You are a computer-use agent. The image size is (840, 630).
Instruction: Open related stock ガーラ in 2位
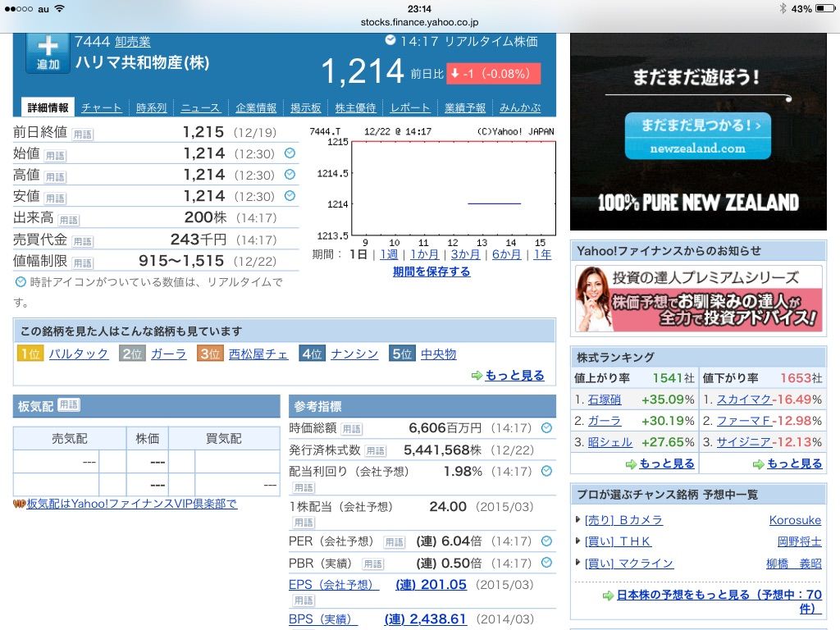tap(169, 354)
